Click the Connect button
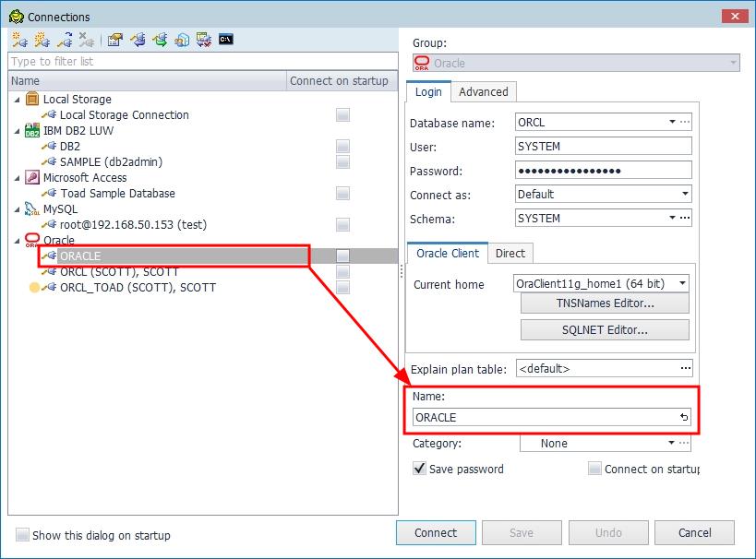Viewport: 756px width, 559px height. (436, 532)
